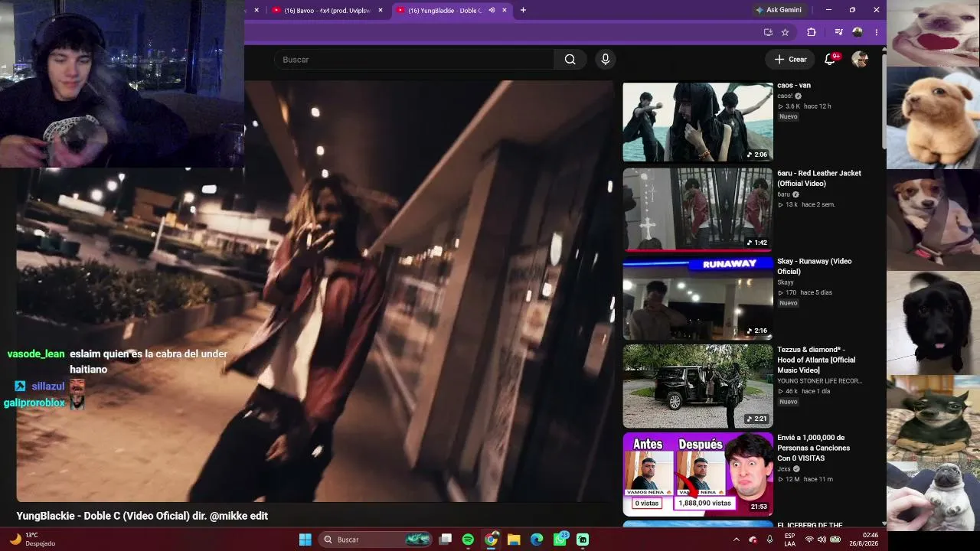Screen dimensions: 980x551
Task: Open Wi-Fi network settings in tray
Action: click(x=808, y=540)
